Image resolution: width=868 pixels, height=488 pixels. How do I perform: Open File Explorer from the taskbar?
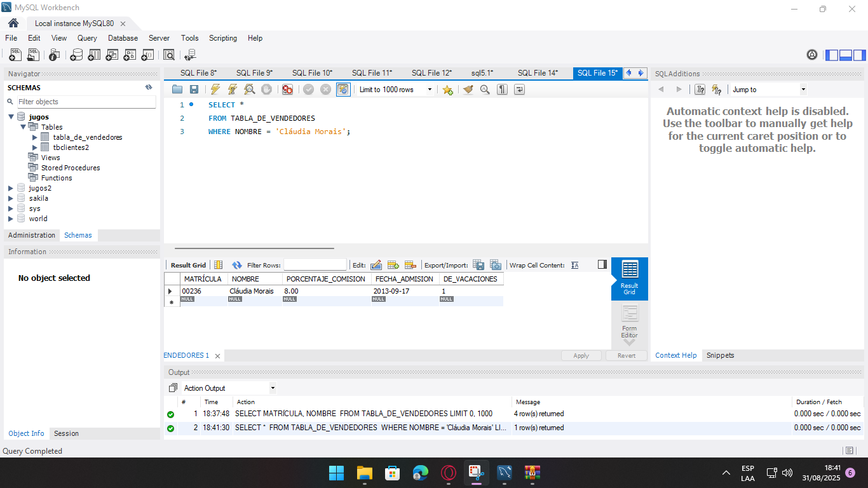tap(364, 473)
